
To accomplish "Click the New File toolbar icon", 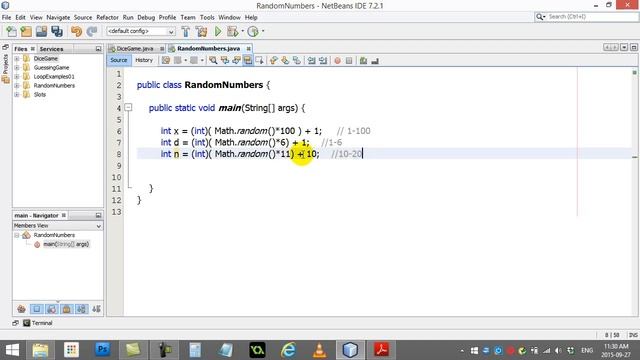I will pos(11,31).
